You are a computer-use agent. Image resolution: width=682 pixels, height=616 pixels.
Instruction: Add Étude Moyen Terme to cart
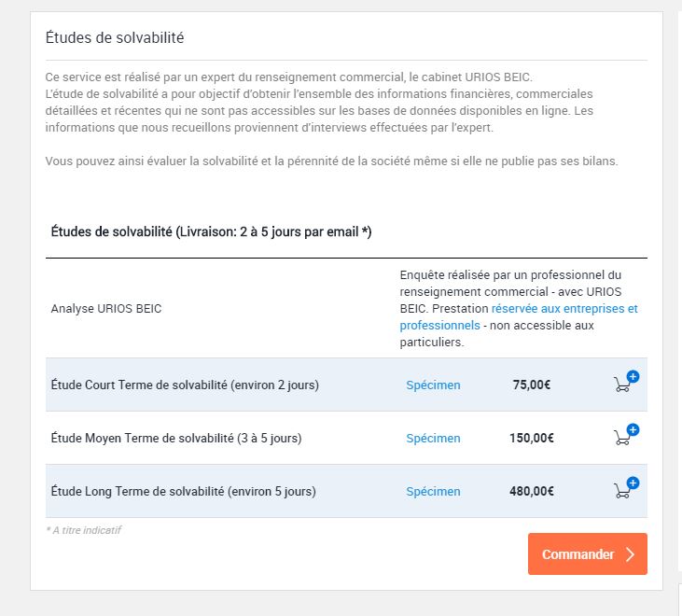pyautogui.click(x=624, y=437)
